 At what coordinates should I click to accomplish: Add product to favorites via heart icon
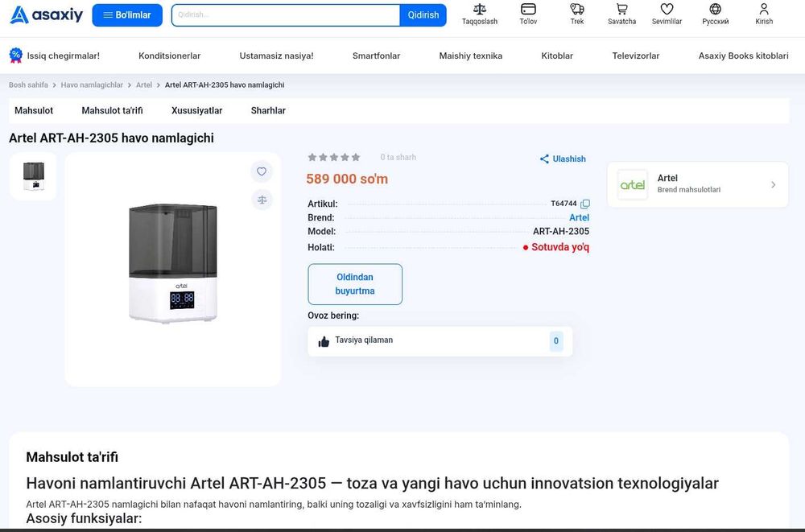click(x=262, y=171)
